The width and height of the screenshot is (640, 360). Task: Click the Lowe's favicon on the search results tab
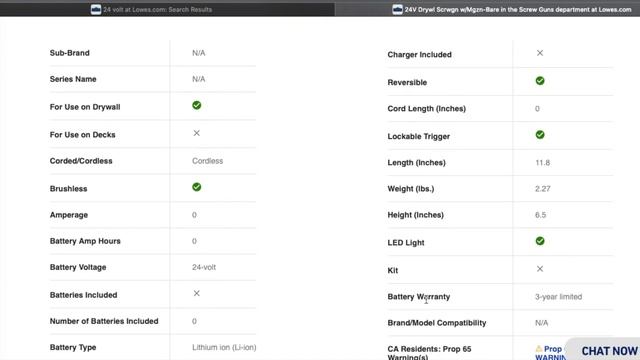(x=96, y=9)
